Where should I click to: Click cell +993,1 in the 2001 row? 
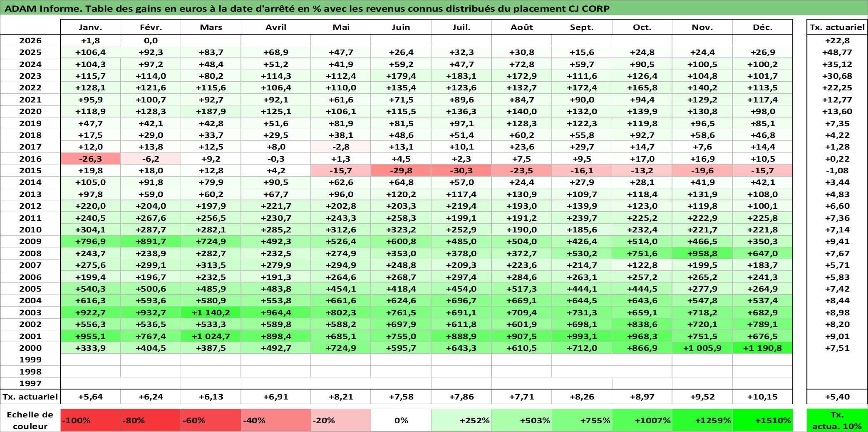click(x=582, y=336)
